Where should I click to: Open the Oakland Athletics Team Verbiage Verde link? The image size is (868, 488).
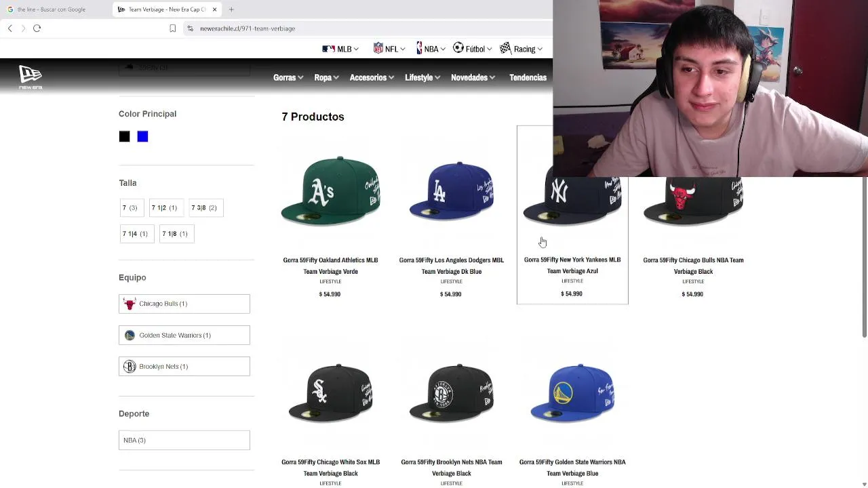pyautogui.click(x=330, y=266)
